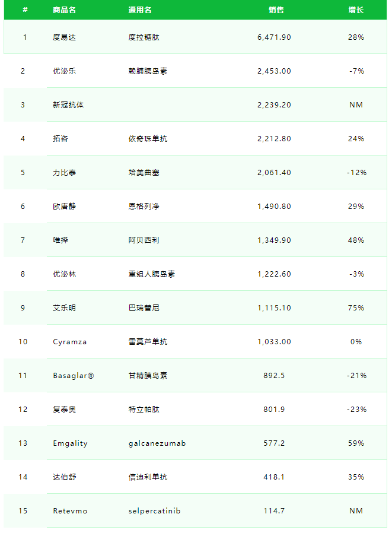392x533 pixels.
Task: Click the Basaglar® product name
Action: 74,375
